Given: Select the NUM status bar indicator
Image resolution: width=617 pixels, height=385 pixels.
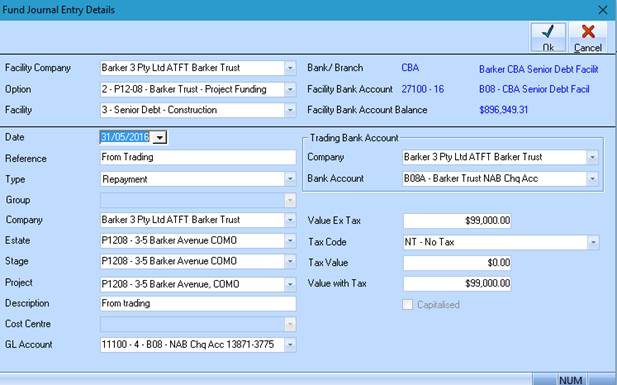Looking at the screenshot, I should 571,380.
